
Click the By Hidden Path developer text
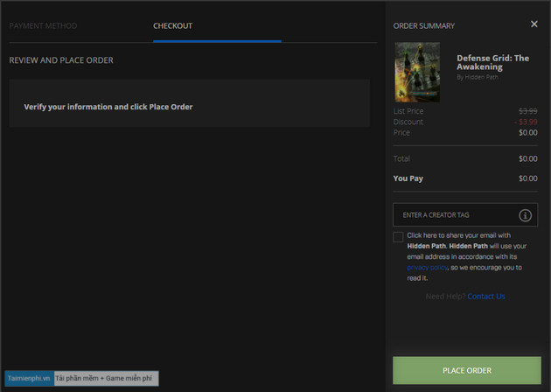tap(478, 77)
